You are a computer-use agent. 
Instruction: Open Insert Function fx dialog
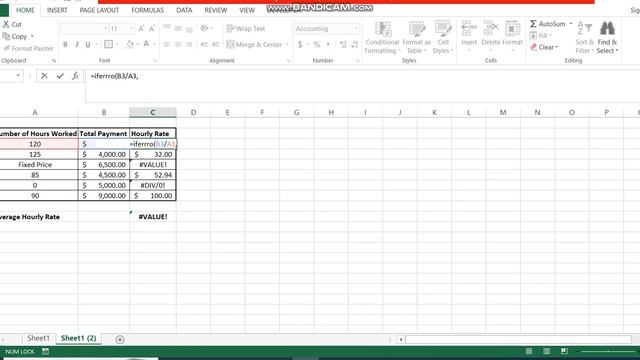tap(75, 76)
